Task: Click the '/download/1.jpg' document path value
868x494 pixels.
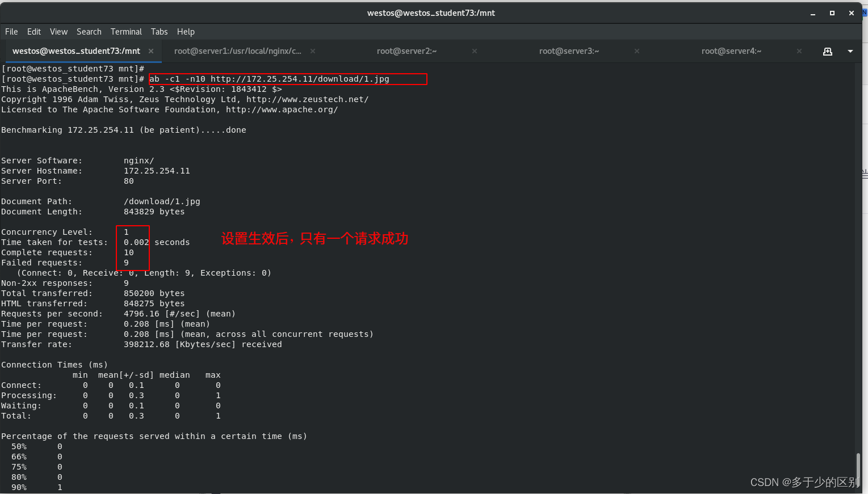Action: [x=162, y=201]
